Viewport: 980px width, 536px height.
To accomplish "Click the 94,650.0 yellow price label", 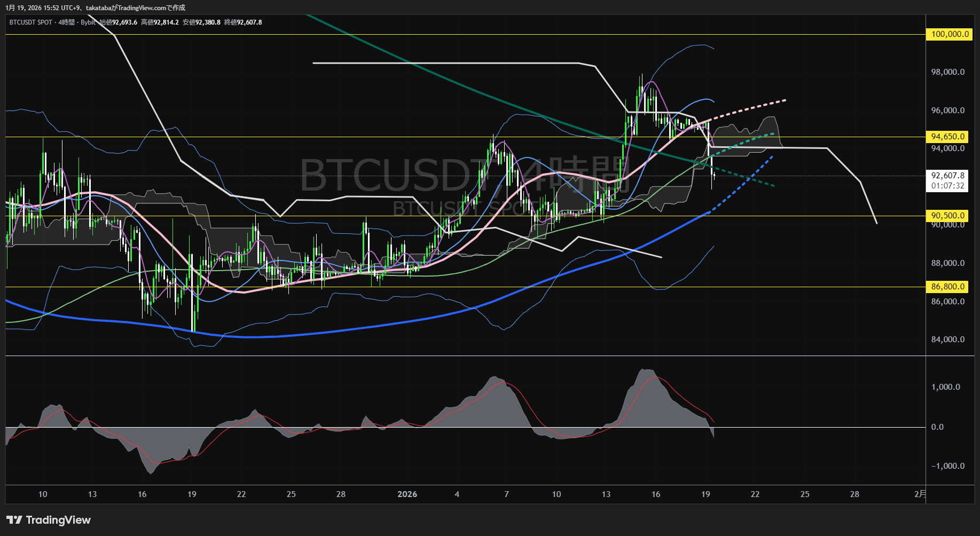I will pyautogui.click(x=947, y=137).
